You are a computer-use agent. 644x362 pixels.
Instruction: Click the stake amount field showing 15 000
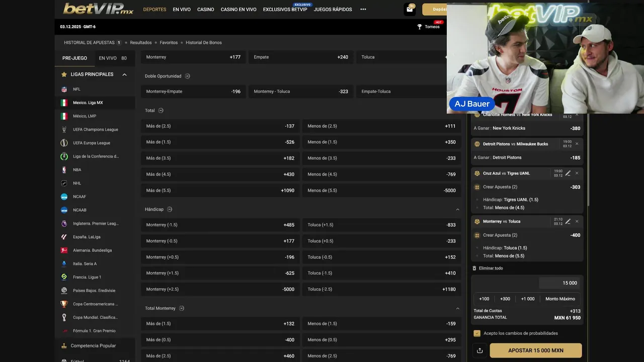559,283
